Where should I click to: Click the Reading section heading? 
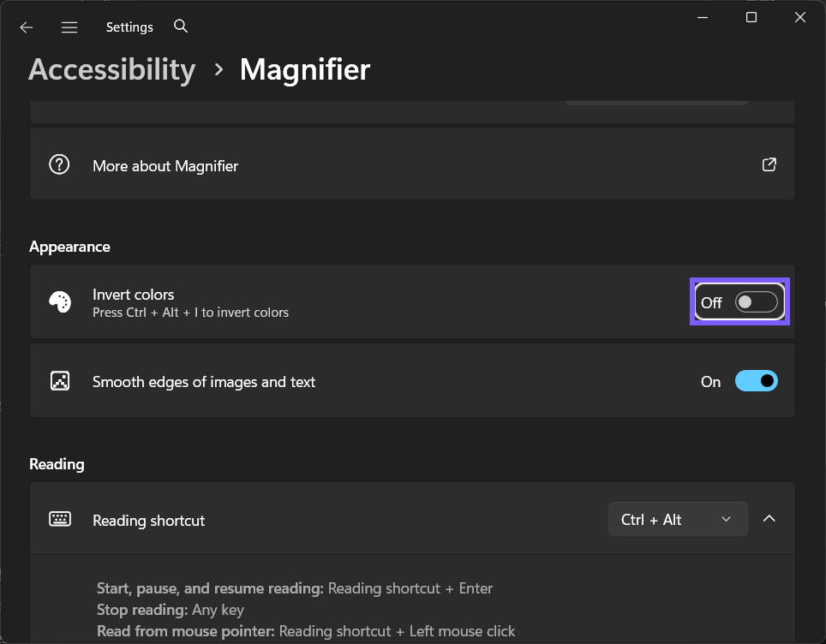57,464
